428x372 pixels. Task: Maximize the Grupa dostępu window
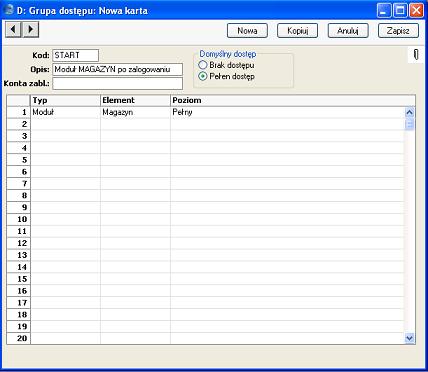click(x=400, y=10)
